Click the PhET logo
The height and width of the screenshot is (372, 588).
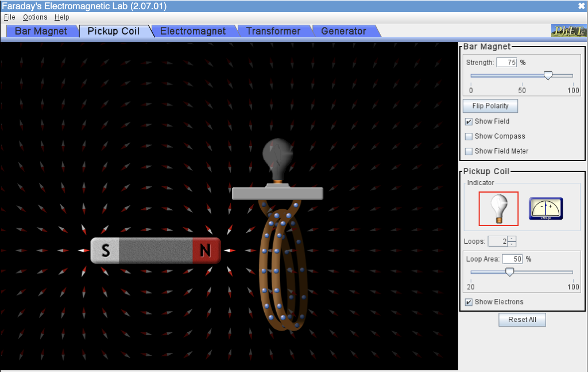[x=568, y=31]
